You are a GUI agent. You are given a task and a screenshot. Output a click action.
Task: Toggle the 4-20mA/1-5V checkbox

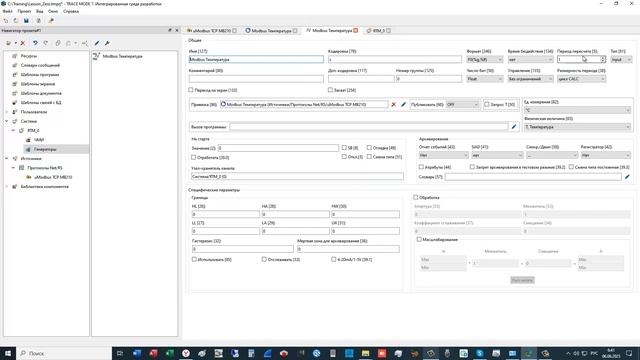333,259
